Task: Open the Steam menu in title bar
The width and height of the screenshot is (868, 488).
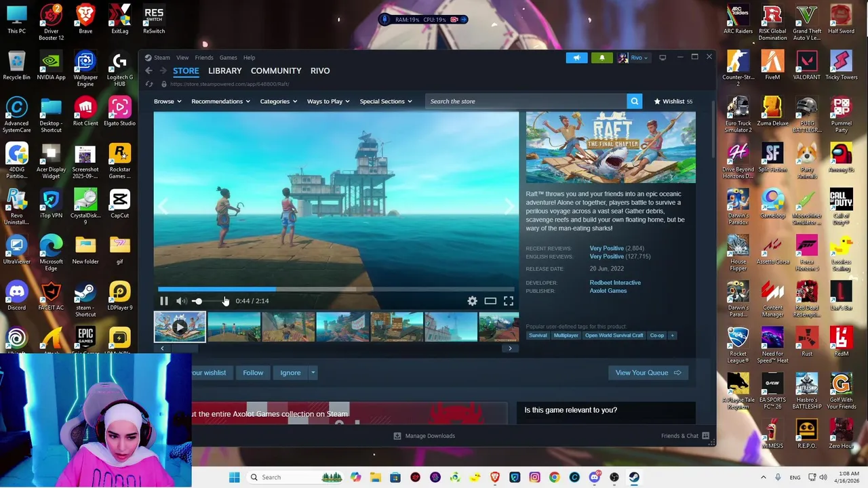Action: coord(157,58)
